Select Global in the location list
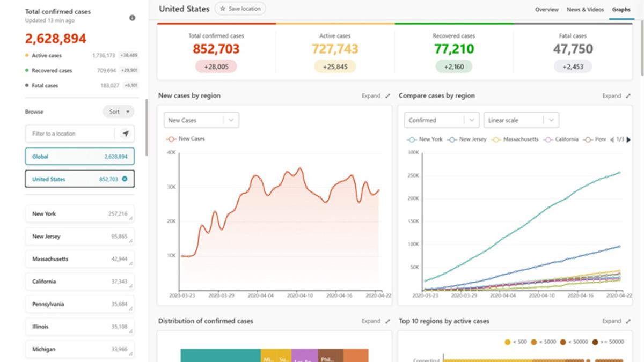644x362 pixels. click(79, 157)
